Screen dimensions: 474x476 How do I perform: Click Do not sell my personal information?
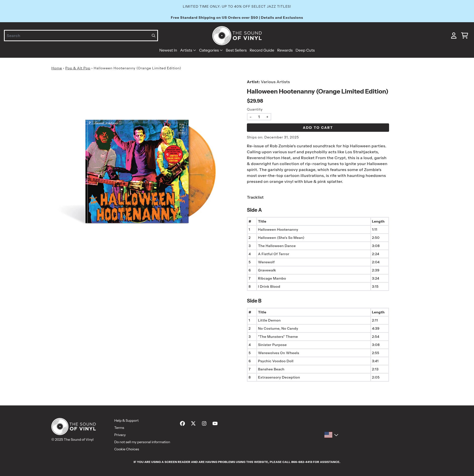coord(142,442)
